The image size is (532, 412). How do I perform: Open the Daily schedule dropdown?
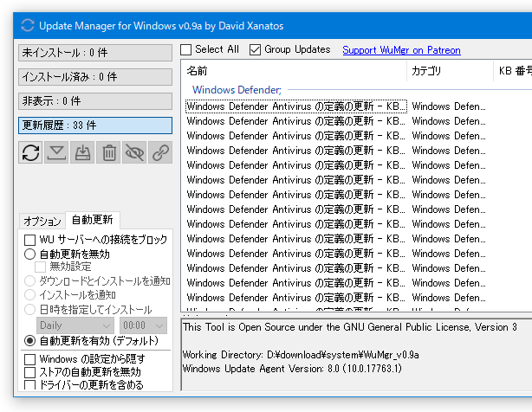(75, 325)
